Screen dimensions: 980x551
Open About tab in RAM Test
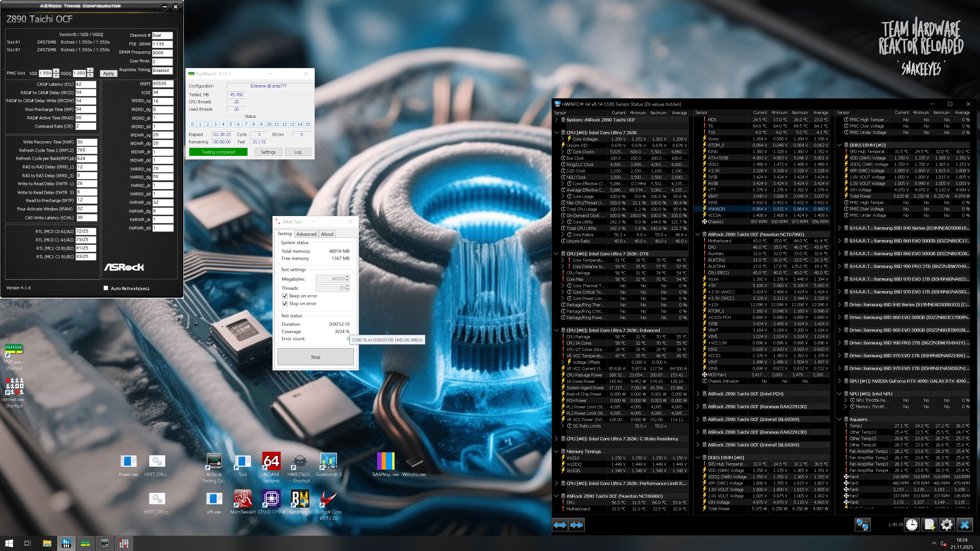pos(327,234)
